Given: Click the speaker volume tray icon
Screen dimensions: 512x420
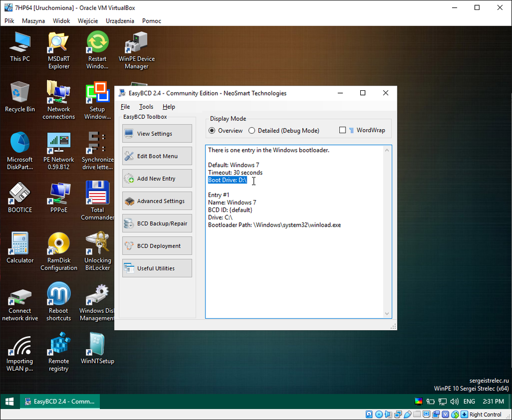Looking at the screenshot, I should click(455, 402).
